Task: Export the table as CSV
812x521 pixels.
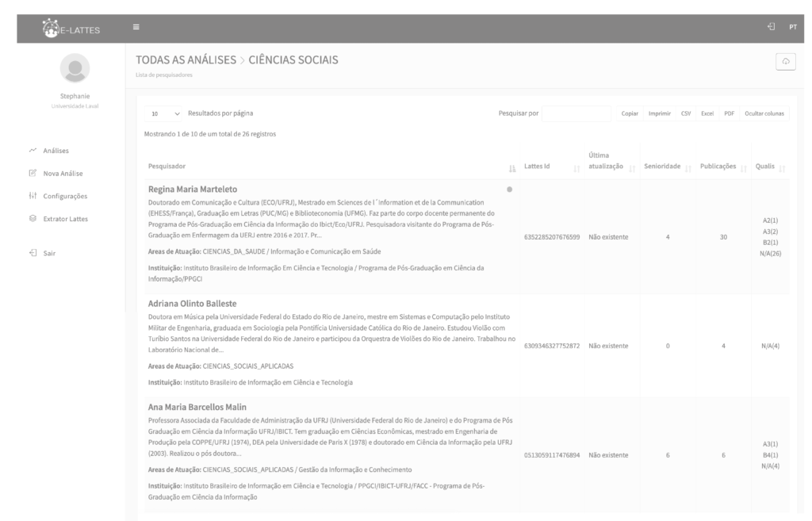Action: pos(685,113)
